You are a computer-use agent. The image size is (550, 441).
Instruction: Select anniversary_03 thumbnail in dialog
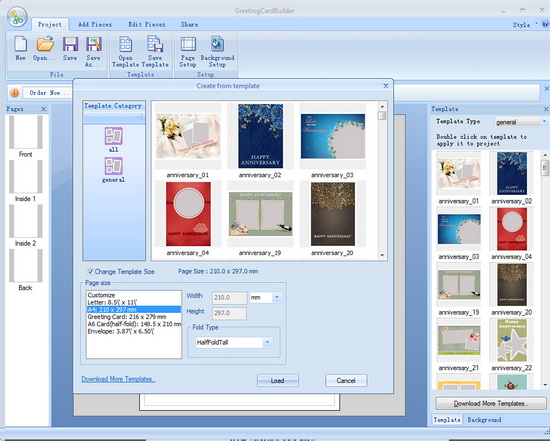(333, 136)
